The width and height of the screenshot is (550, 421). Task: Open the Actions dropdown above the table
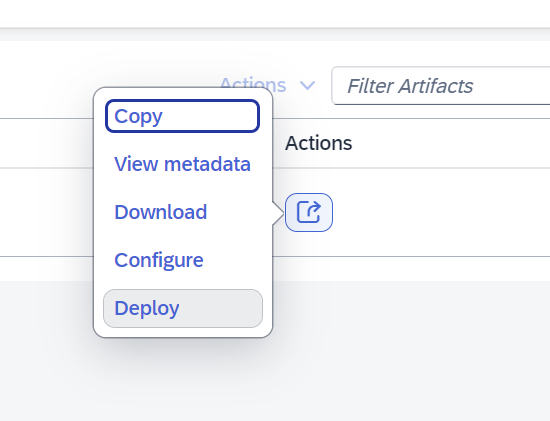click(x=268, y=85)
